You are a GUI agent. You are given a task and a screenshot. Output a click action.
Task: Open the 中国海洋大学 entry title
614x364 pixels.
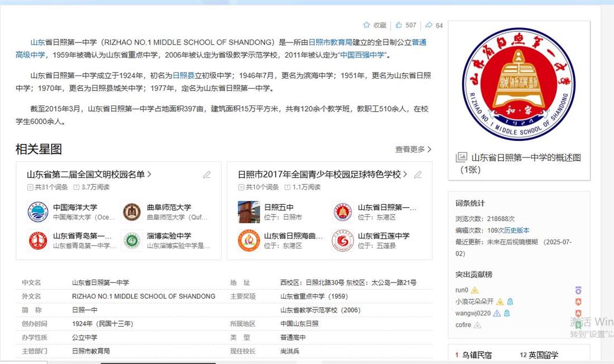point(75,207)
